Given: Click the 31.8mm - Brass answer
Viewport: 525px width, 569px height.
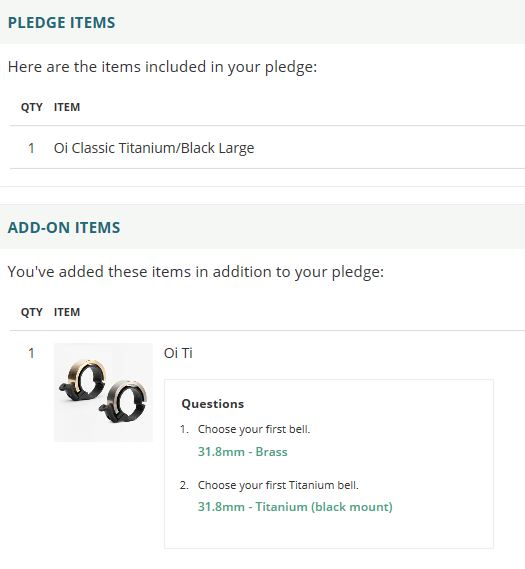Looking at the screenshot, I should click(242, 452).
